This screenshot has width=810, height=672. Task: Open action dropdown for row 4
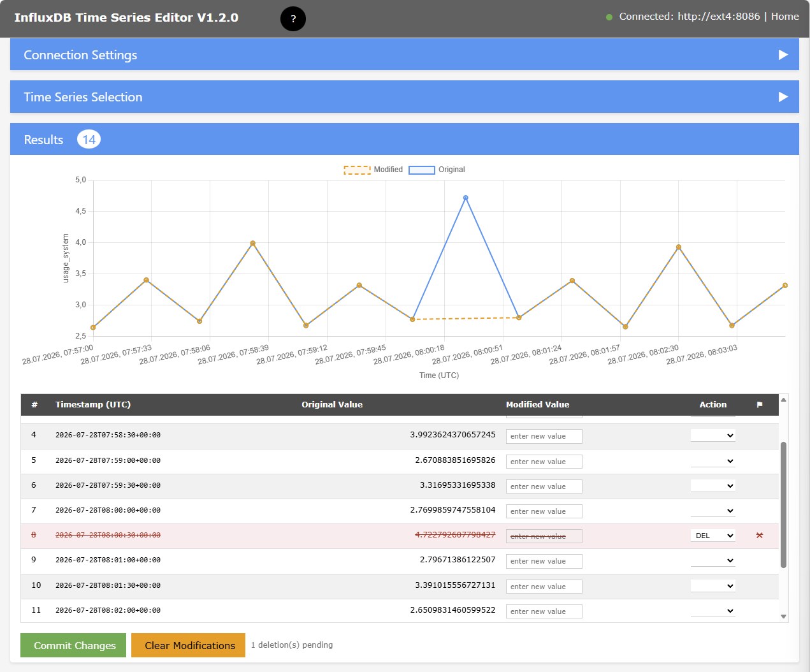click(713, 435)
